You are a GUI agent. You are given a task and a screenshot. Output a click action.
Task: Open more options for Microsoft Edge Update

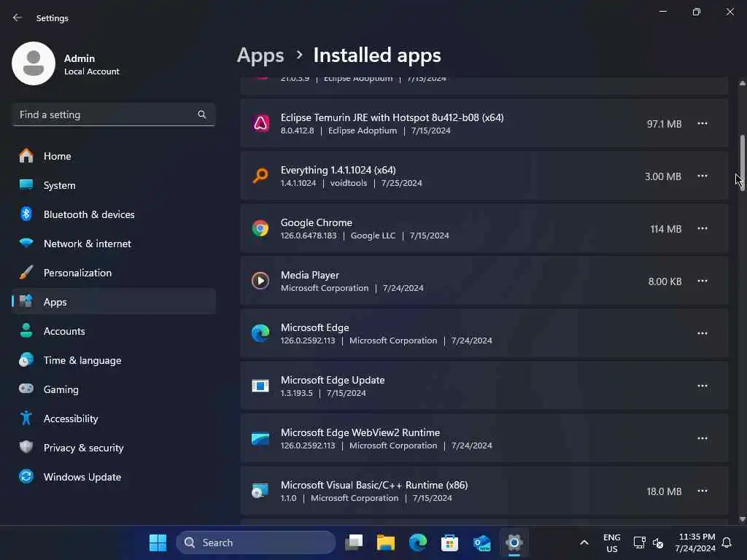click(x=703, y=386)
